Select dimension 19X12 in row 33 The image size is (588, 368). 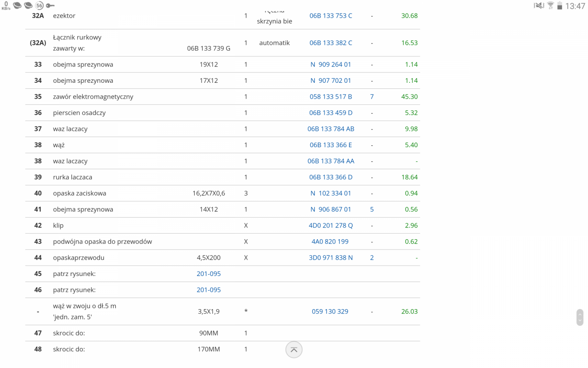tap(209, 64)
